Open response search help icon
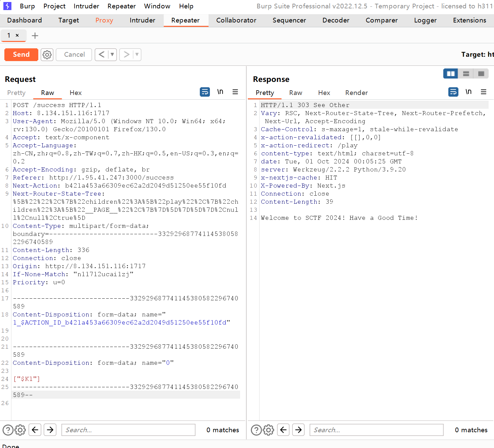494x448 pixels. coord(256,430)
